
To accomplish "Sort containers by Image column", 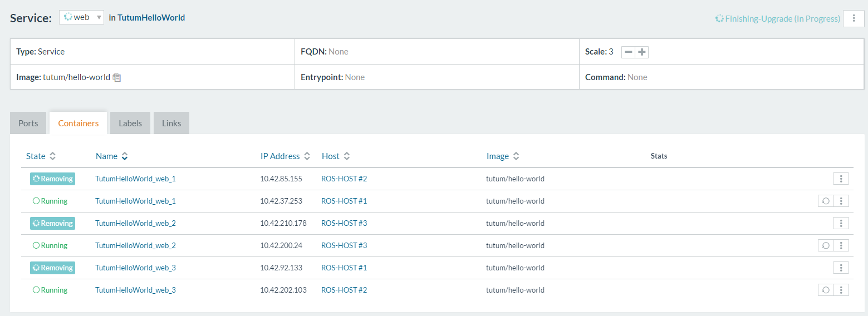I will tap(503, 156).
